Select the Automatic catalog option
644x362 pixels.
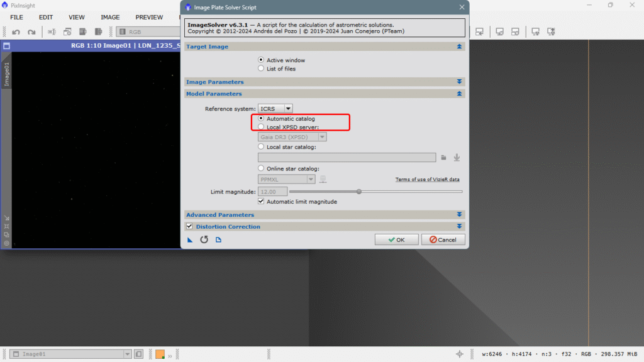(x=261, y=119)
